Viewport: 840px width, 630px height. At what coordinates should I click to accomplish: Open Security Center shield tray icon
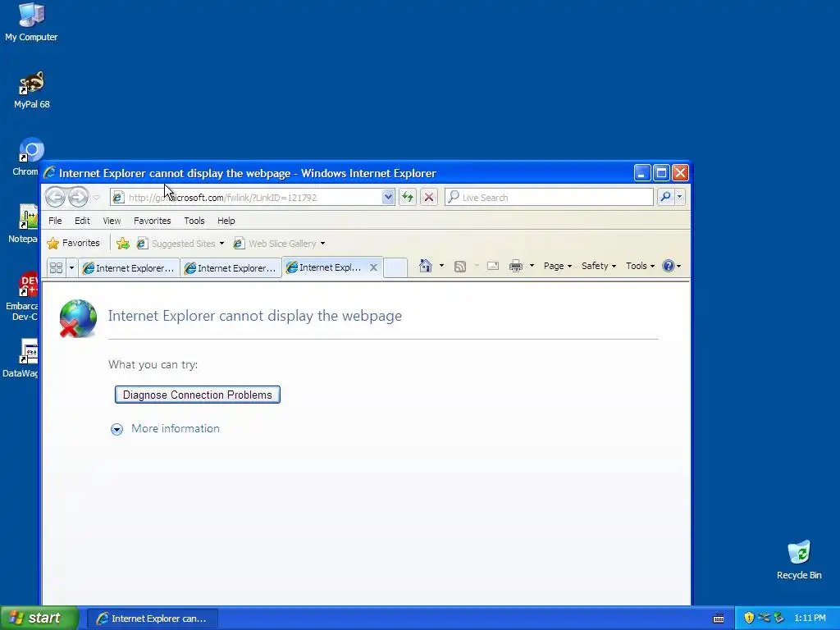point(749,619)
